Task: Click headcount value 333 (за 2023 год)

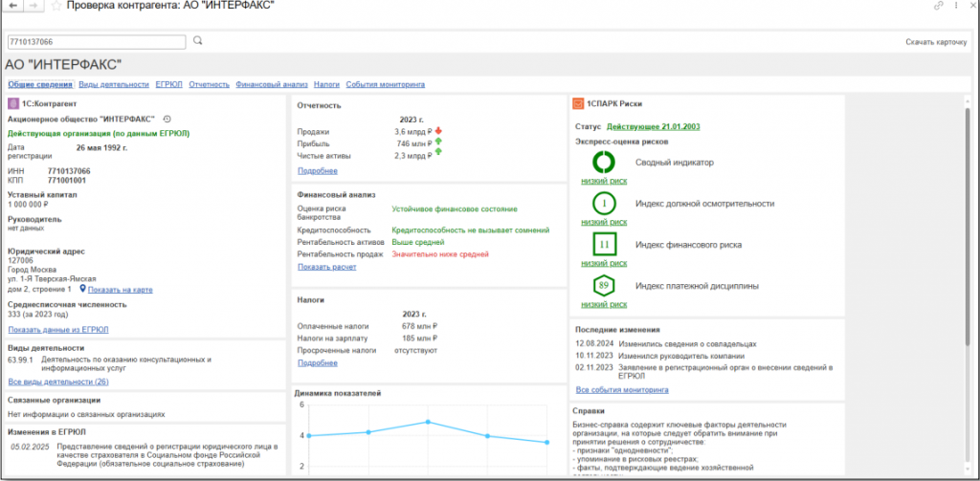Action: (37, 315)
